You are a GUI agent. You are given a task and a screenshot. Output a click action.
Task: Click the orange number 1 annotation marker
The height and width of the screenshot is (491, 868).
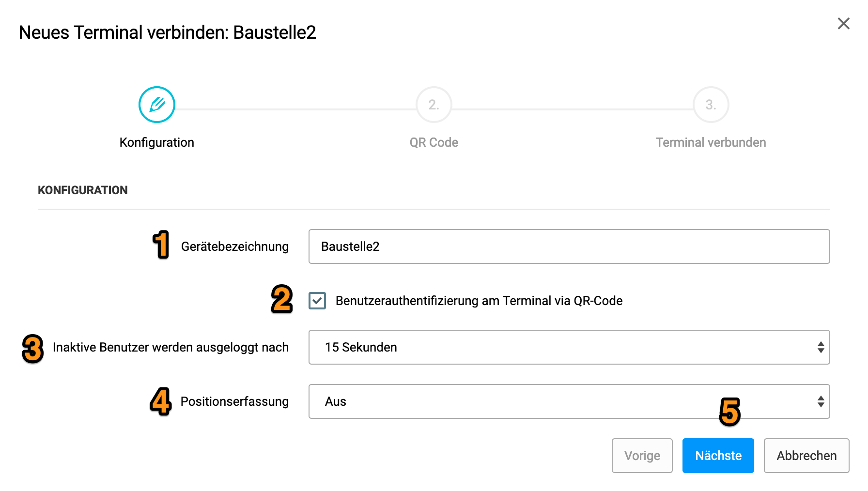coord(161,245)
